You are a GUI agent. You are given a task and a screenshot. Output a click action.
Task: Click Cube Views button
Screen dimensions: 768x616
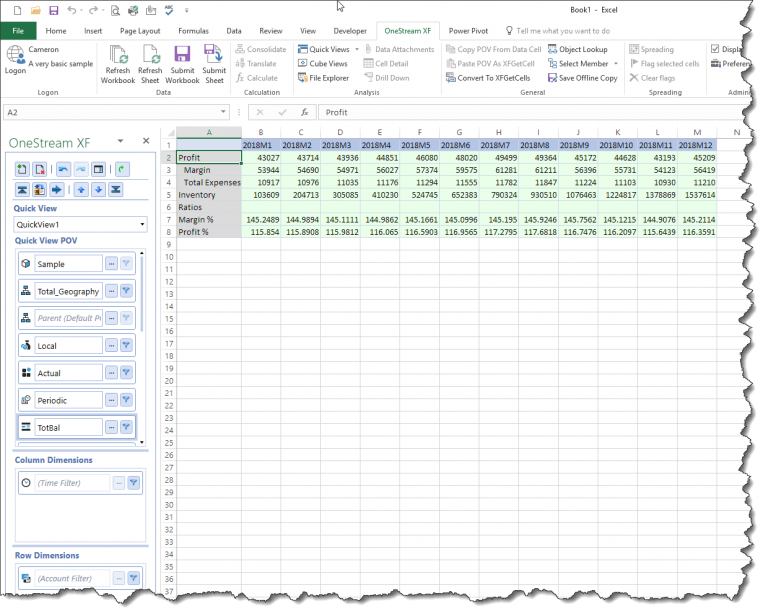(323, 64)
